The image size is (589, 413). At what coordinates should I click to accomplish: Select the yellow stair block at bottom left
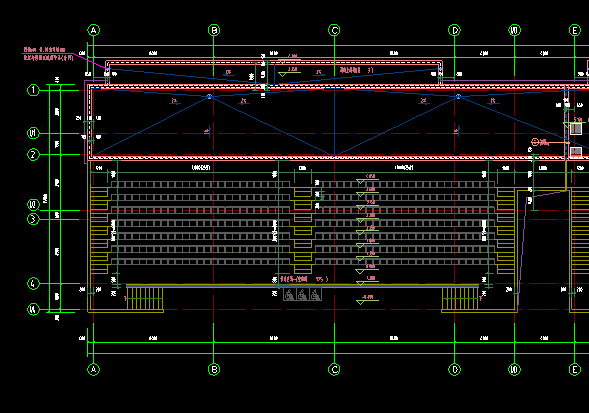point(145,299)
